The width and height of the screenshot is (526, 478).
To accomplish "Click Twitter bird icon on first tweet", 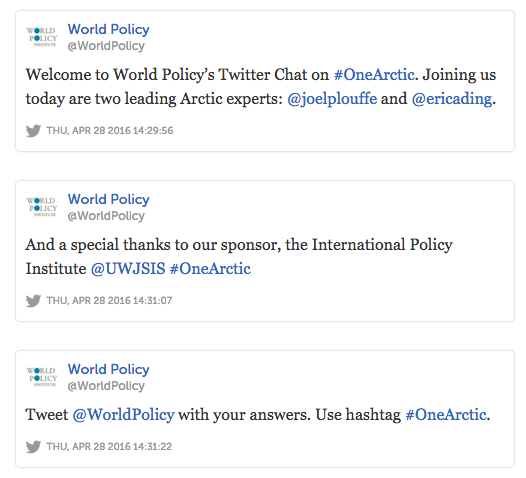I will pyautogui.click(x=33, y=130).
